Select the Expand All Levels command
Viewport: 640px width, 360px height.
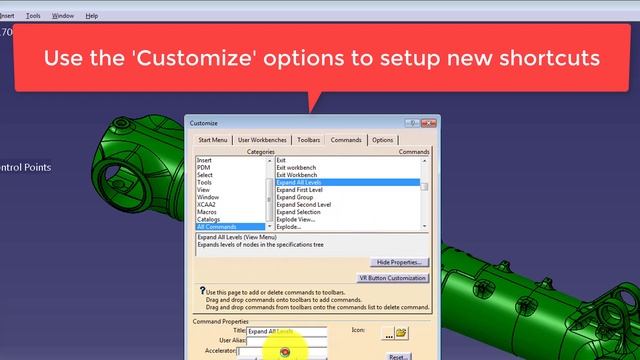(348, 182)
